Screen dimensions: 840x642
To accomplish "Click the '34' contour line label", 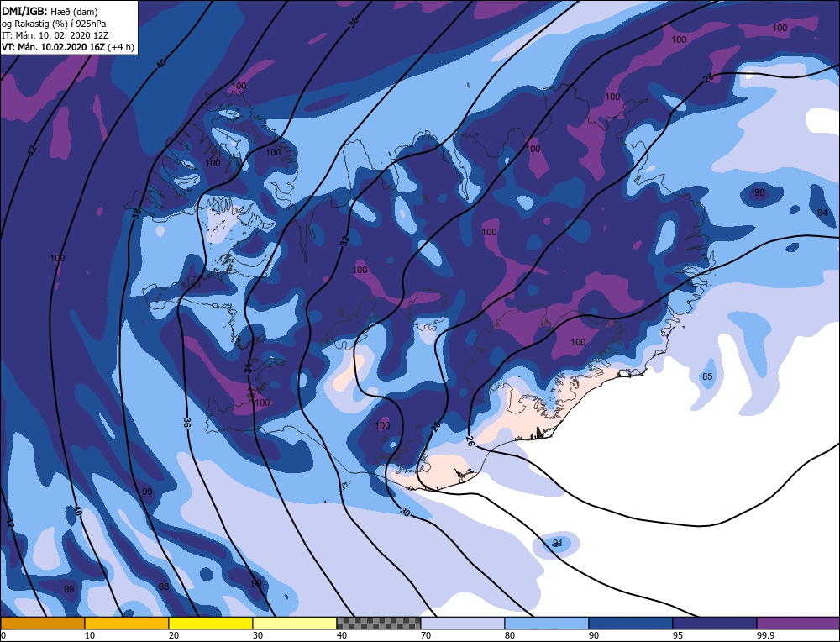I will (x=248, y=367).
